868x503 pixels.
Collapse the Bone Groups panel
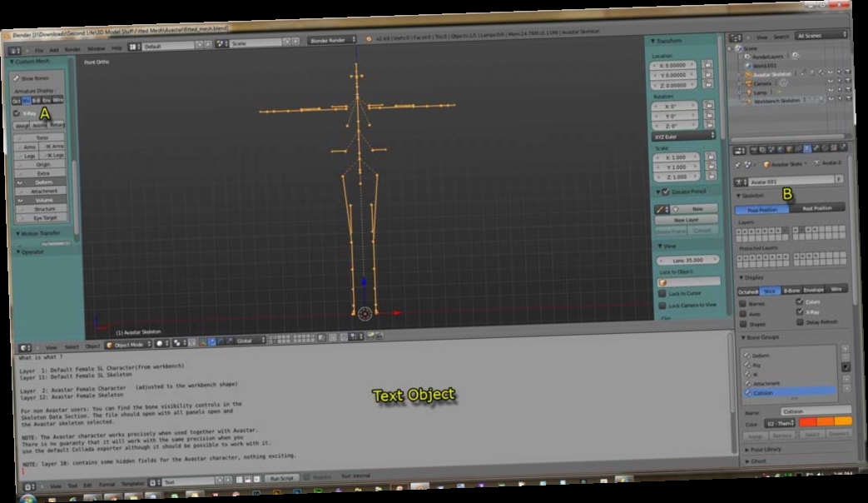point(760,336)
